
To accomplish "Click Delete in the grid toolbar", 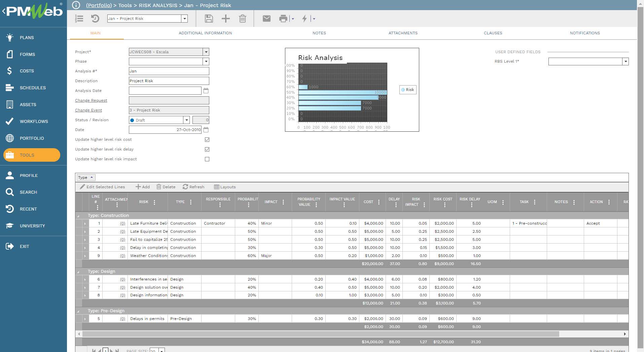I will tap(166, 187).
